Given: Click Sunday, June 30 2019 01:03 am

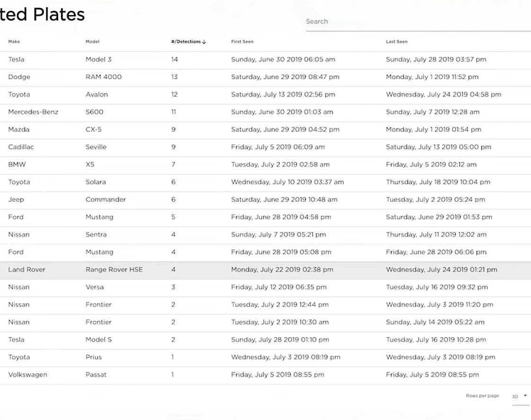Looking at the screenshot, I should pos(282,112).
